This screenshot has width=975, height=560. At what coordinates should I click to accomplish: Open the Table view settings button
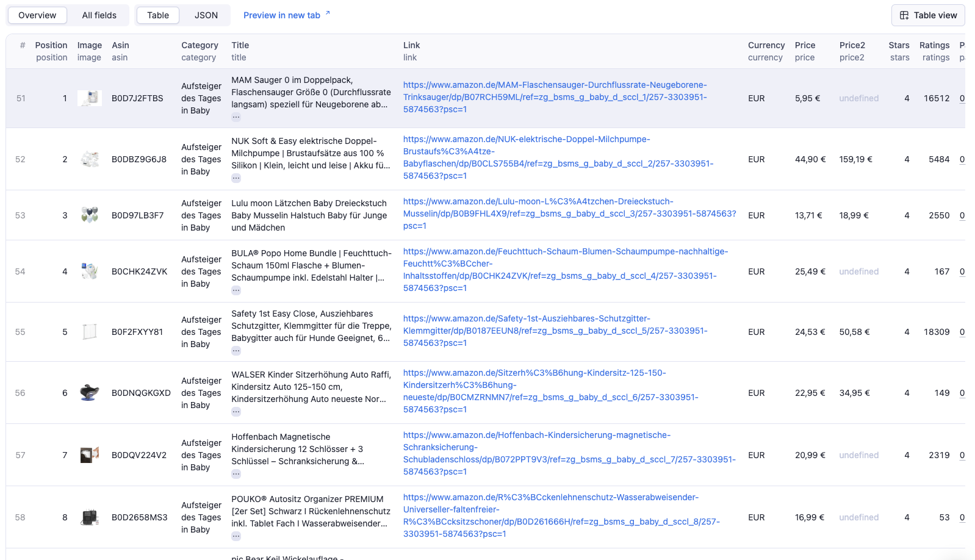pyautogui.click(x=927, y=15)
